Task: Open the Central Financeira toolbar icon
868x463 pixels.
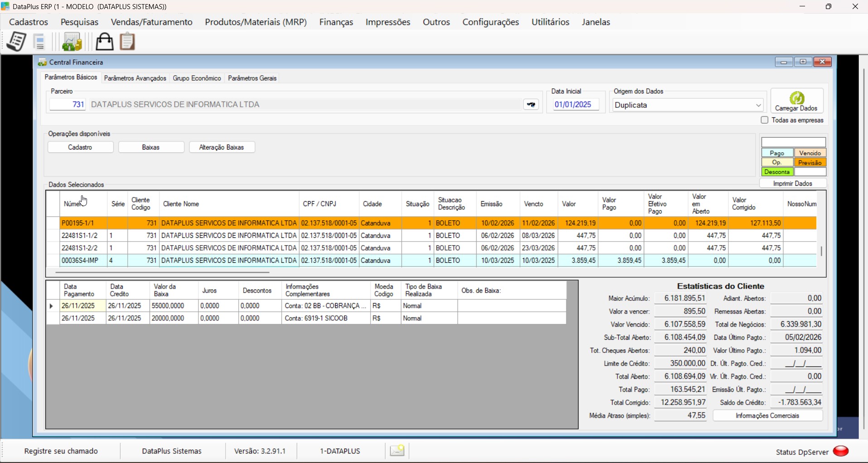Action: (72, 42)
